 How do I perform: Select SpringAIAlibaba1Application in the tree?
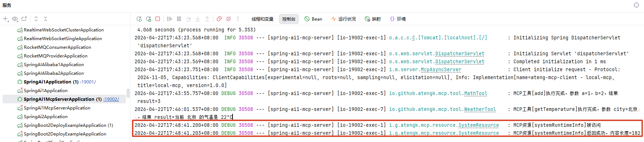point(54,65)
